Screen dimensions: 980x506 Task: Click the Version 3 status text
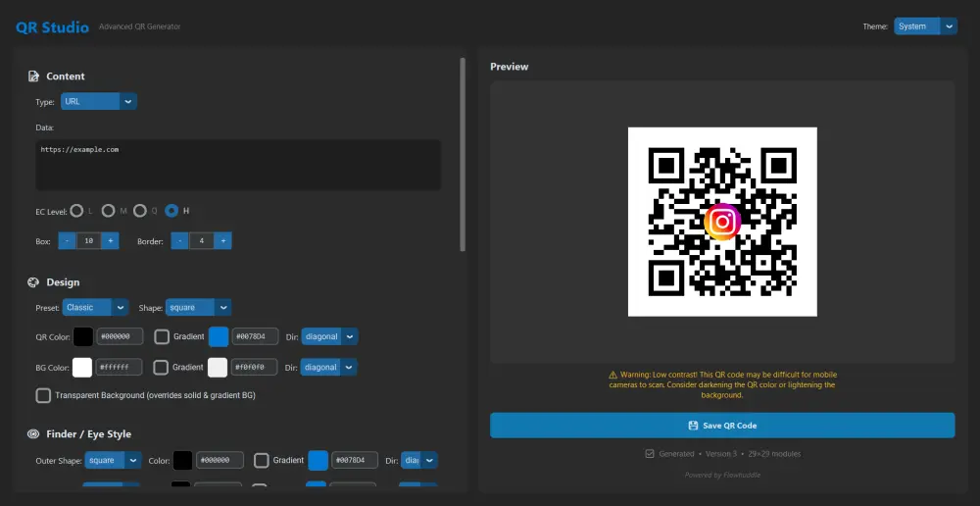(x=720, y=453)
